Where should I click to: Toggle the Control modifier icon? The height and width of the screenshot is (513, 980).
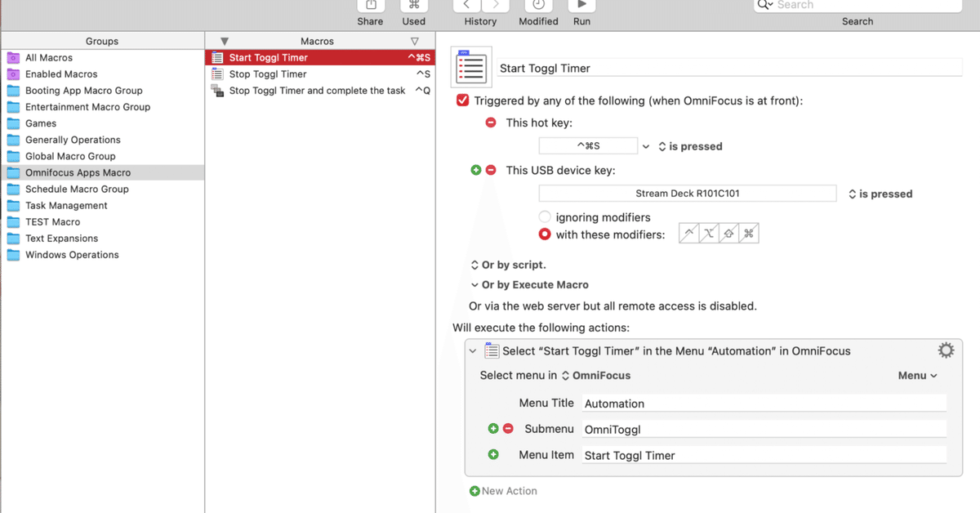[x=689, y=234]
